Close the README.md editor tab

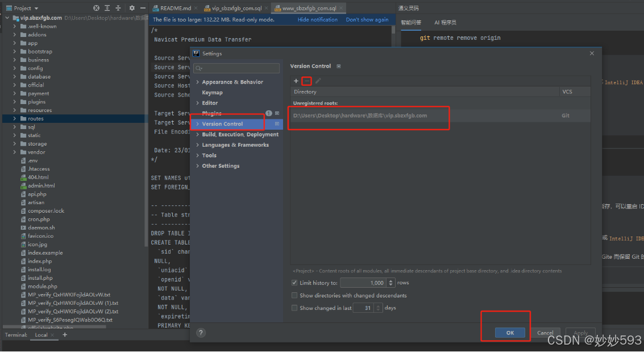(x=196, y=8)
